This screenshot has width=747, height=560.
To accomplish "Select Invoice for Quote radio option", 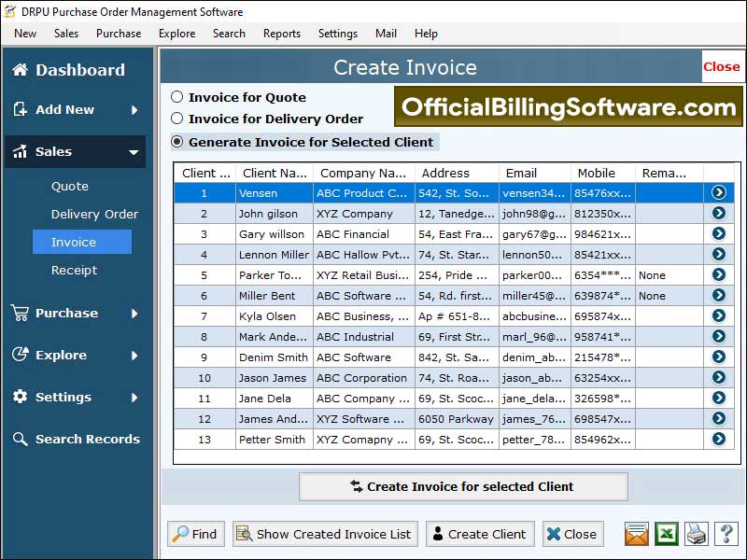I will tap(177, 97).
